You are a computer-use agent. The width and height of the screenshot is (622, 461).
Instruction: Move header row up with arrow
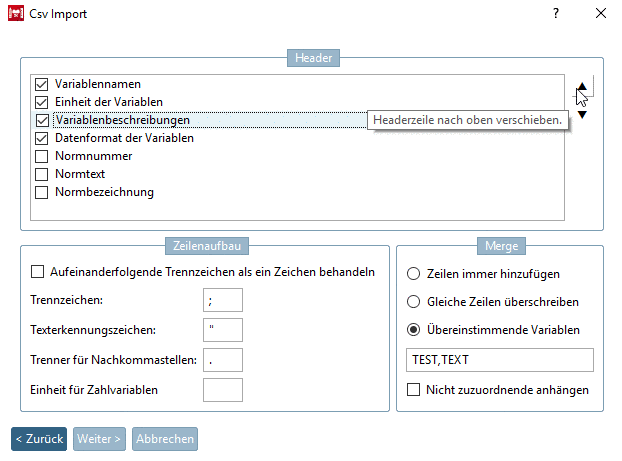click(x=582, y=86)
